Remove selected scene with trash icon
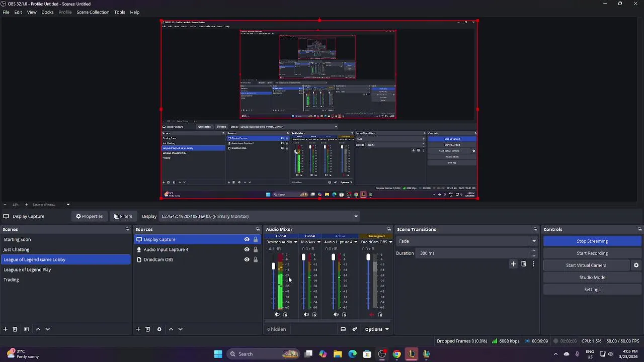Viewport: 644px width, 362px height. pos(15,329)
